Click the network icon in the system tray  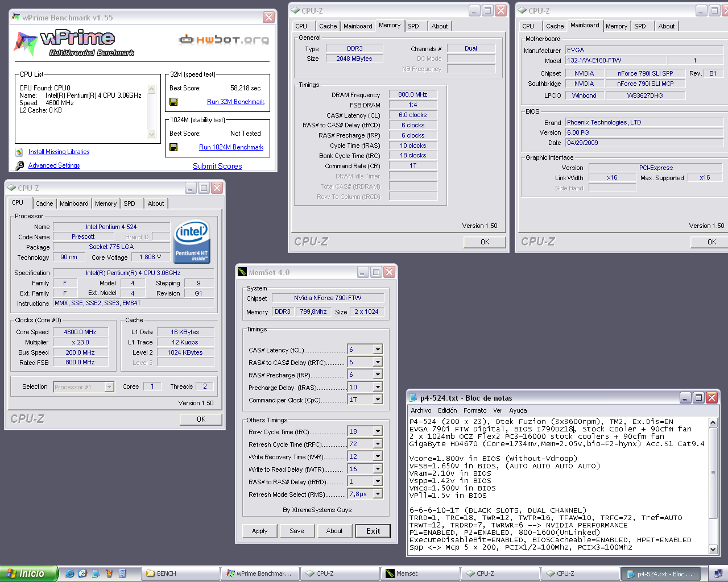718,573
